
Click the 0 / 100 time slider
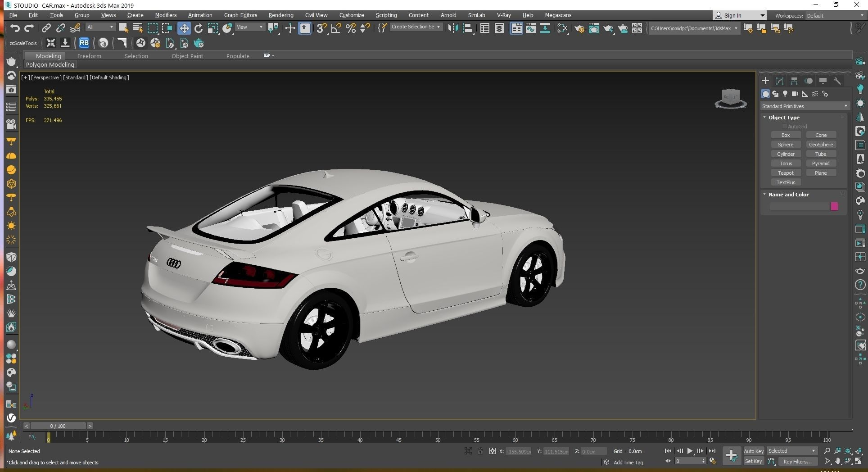tap(58, 426)
